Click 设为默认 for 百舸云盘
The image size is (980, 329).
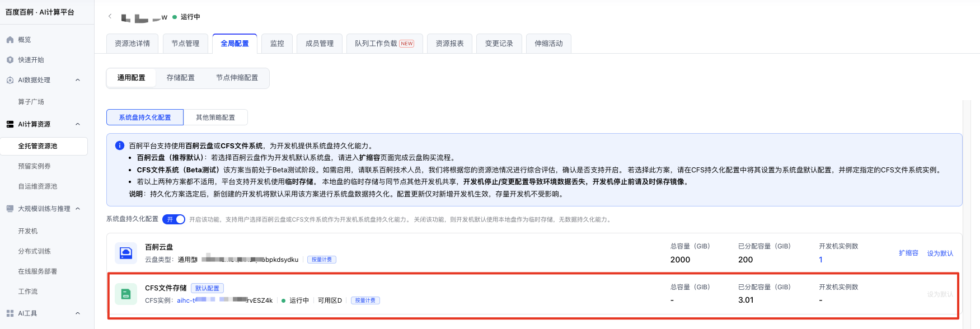[x=940, y=253]
